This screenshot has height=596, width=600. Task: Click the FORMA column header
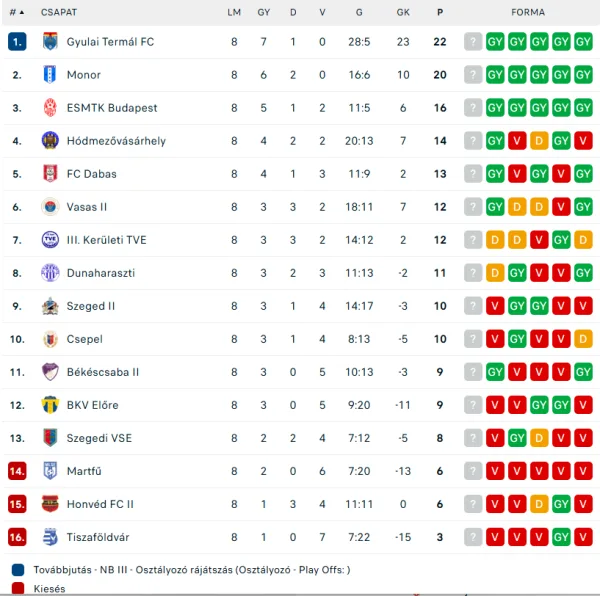pyautogui.click(x=528, y=12)
